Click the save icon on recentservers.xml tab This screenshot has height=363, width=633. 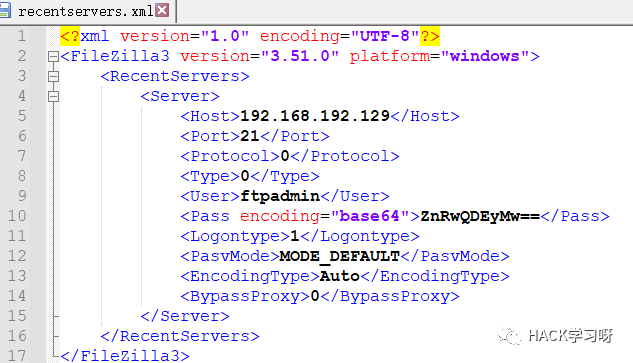[4, 10]
